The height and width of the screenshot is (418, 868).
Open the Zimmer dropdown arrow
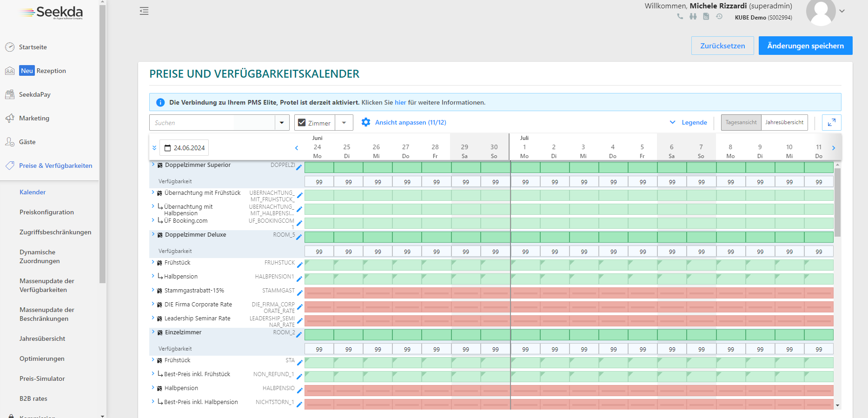344,123
